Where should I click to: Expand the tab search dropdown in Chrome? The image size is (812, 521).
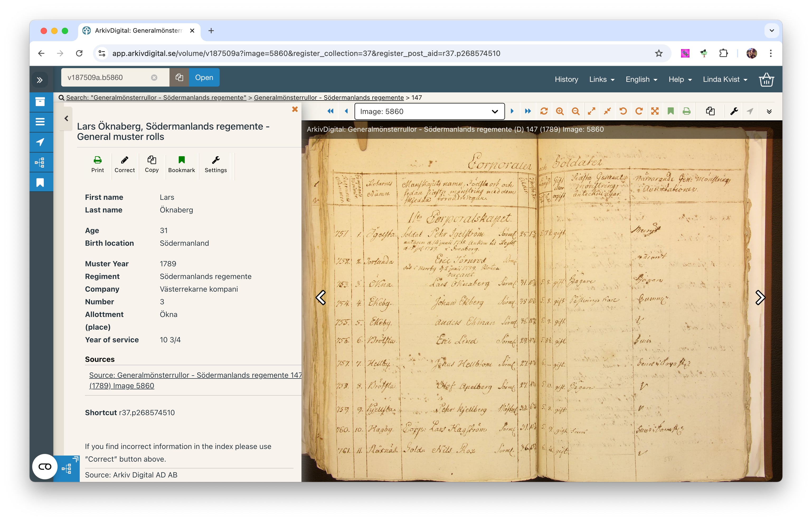tap(772, 31)
